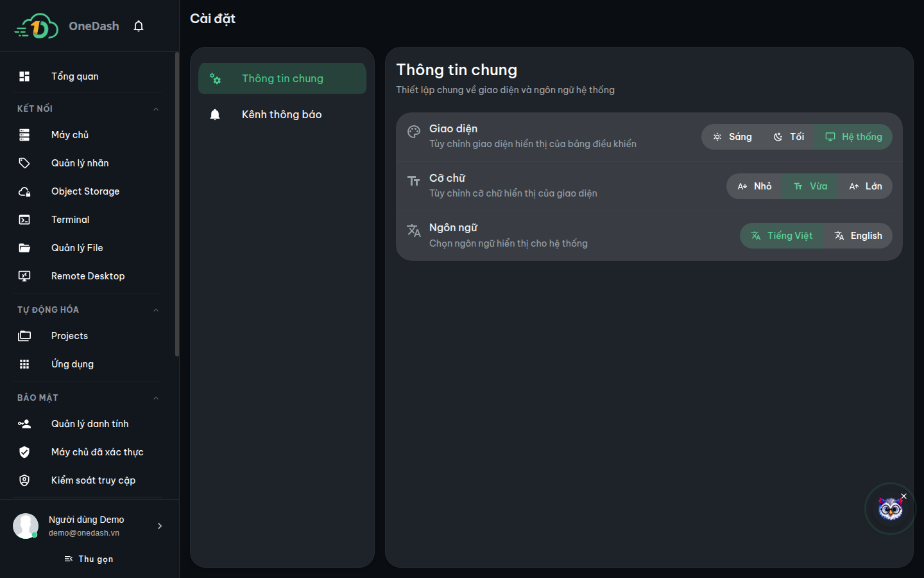Close the owl assistant widget
Viewport: 924px width, 578px height.
(x=904, y=496)
